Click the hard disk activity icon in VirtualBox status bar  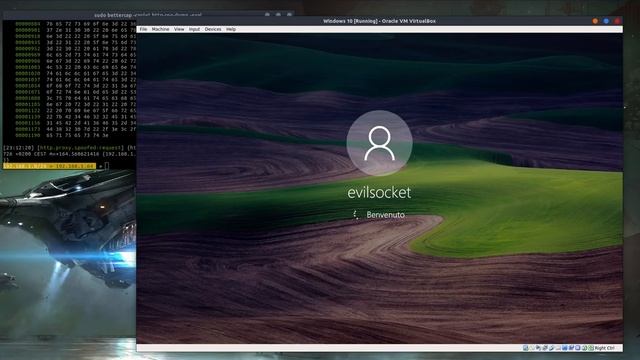[x=526, y=348]
